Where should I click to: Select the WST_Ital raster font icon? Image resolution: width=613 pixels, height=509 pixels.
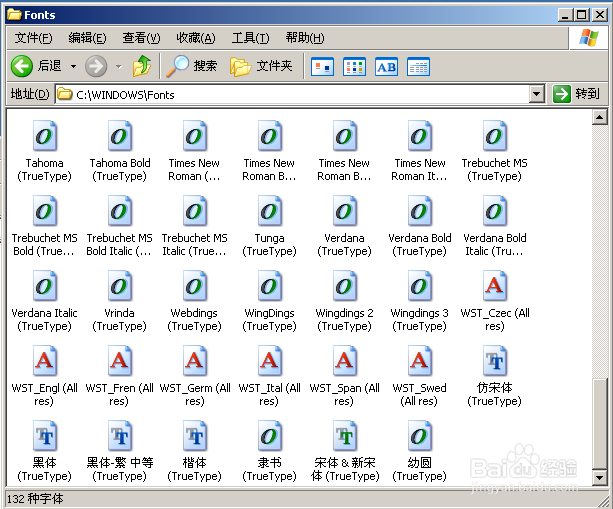point(270,361)
